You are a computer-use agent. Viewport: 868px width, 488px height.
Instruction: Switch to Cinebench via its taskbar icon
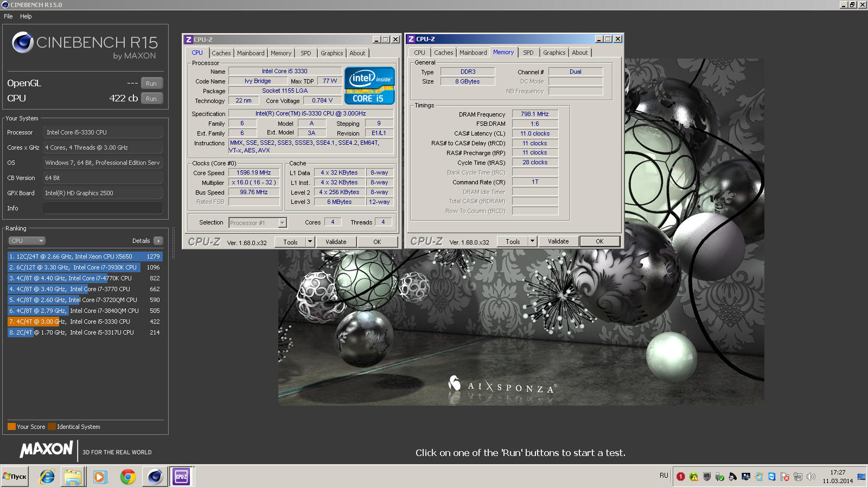pyautogui.click(x=155, y=477)
